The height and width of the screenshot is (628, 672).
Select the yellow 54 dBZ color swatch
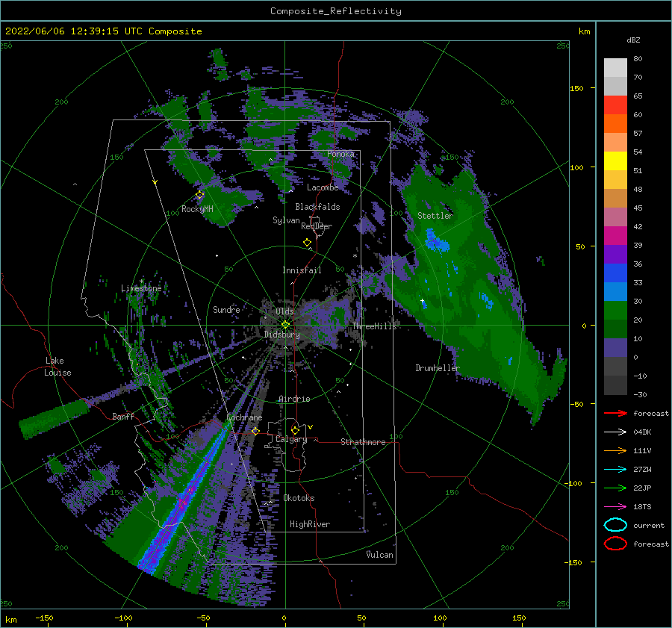click(615, 161)
